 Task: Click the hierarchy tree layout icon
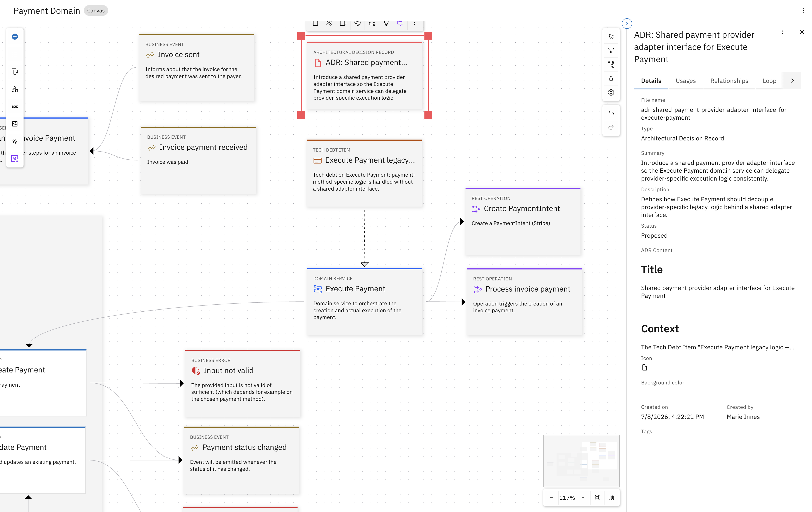[611, 64]
